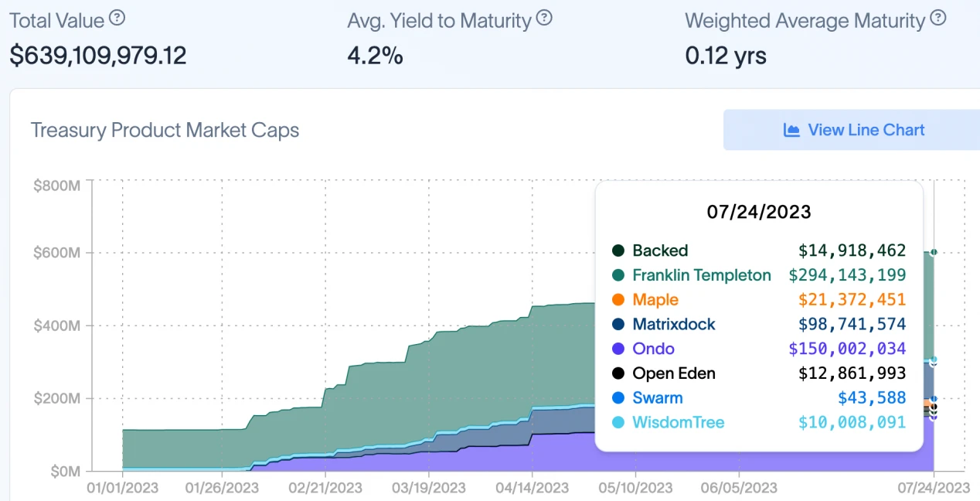Screen dimensions: 980x501
Task: Click the Avg. Yield to Maturity help icon
Action: 545,18
